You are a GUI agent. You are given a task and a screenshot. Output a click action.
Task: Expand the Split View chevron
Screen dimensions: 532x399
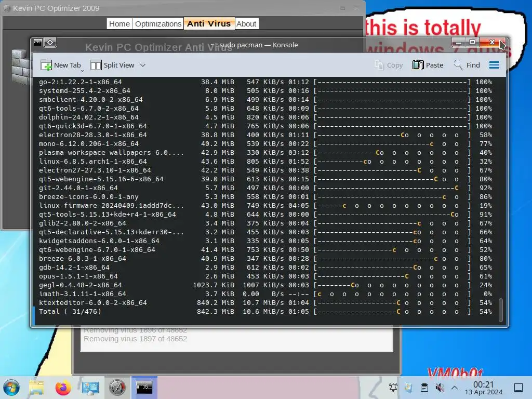(143, 65)
